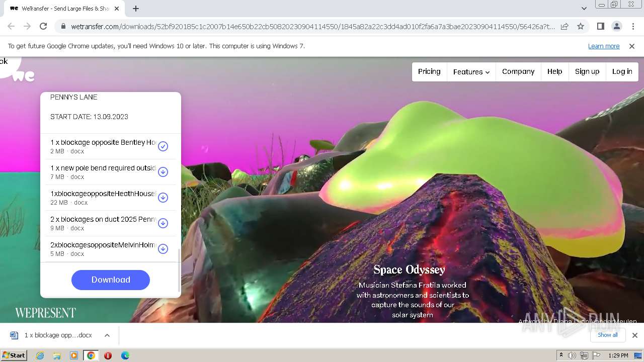The height and width of the screenshot is (362, 644).
Task: Click the 'PENNYS LANE' text
Action: pos(74,97)
